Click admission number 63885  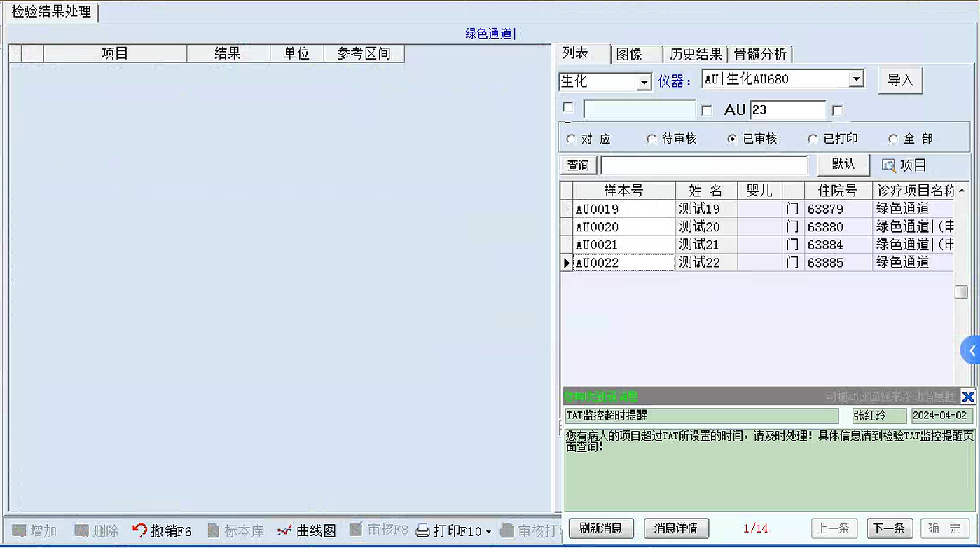[838, 263]
